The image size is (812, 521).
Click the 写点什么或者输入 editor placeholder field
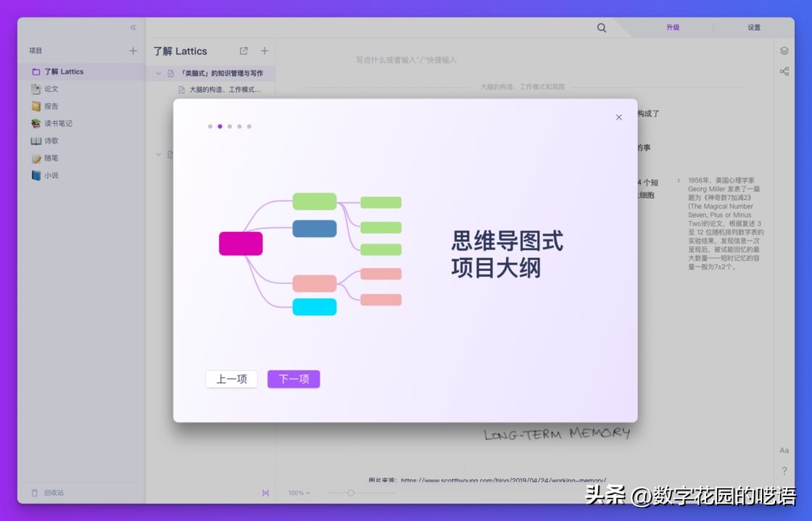pyautogui.click(x=406, y=60)
